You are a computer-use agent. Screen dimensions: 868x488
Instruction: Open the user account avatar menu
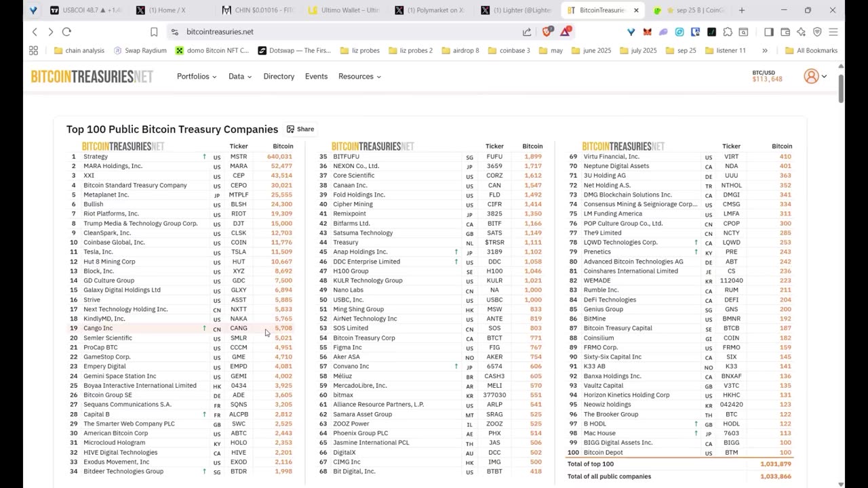815,77
